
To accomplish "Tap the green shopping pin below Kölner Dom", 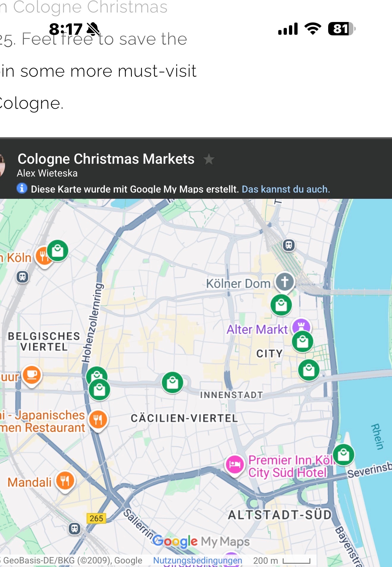I will (281, 305).
